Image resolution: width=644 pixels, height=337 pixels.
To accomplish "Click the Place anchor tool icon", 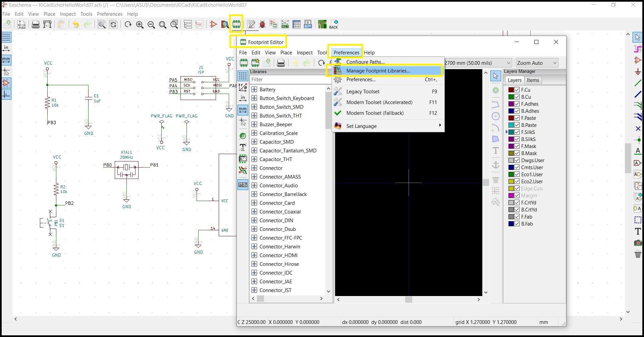I will click(x=495, y=165).
